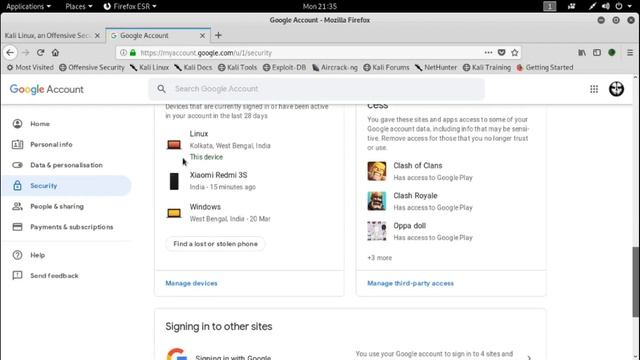This screenshot has width=640, height=360.
Task: Open Most Visited bookmark
Action: tap(30, 67)
